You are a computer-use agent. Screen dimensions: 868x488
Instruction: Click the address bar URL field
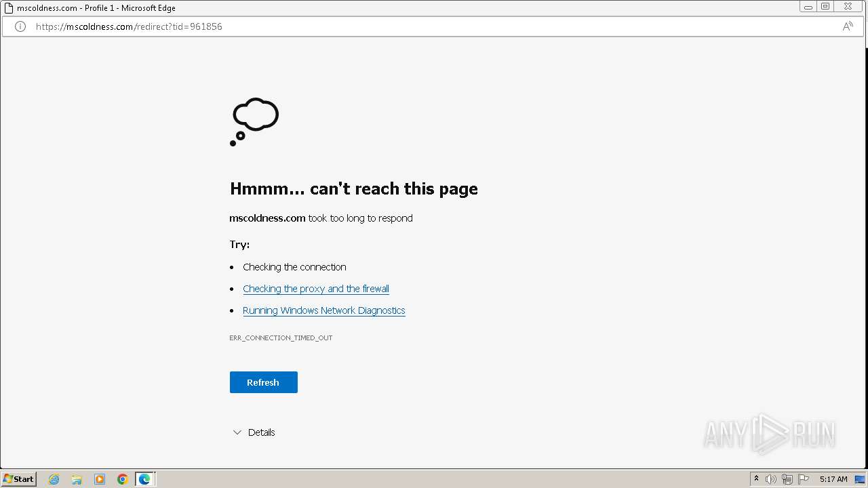tap(434, 26)
